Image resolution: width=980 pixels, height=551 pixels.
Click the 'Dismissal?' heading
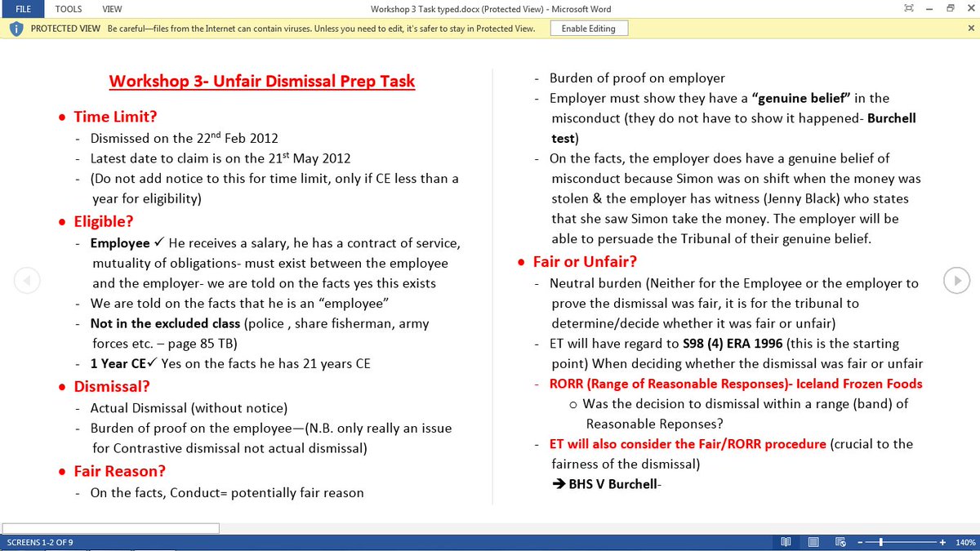[x=112, y=386]
